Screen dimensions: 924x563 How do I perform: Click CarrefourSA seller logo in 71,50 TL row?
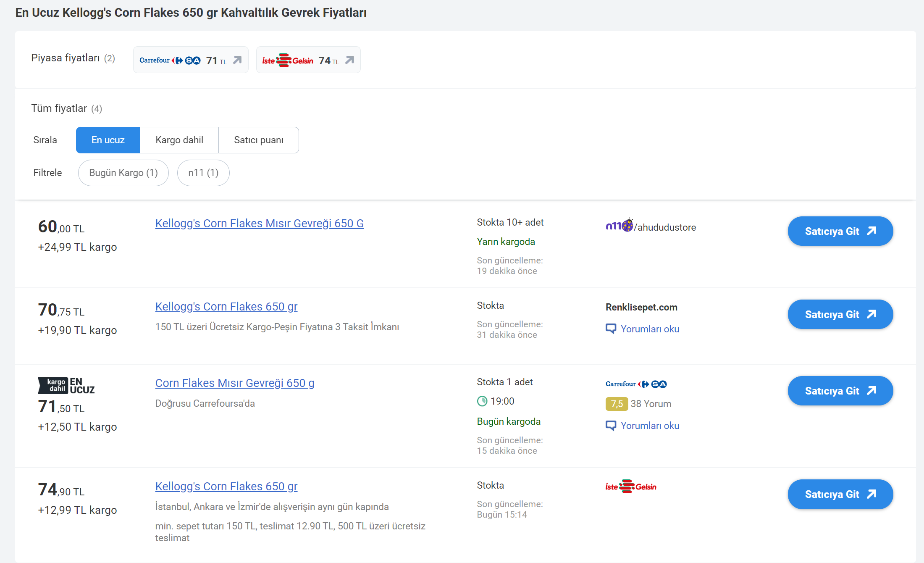pos(636,384)
